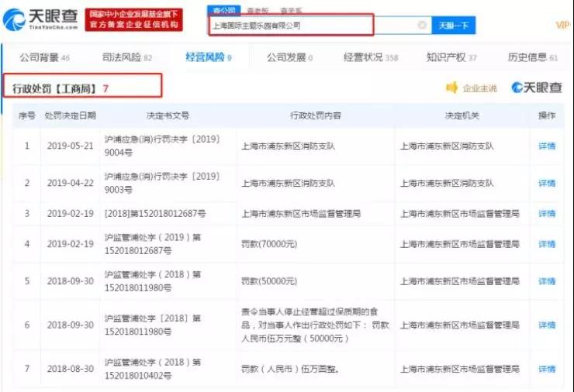Click the company name search input field
Image resolution: width=574 pixels, height=392 pixels.
pos(310,26)
